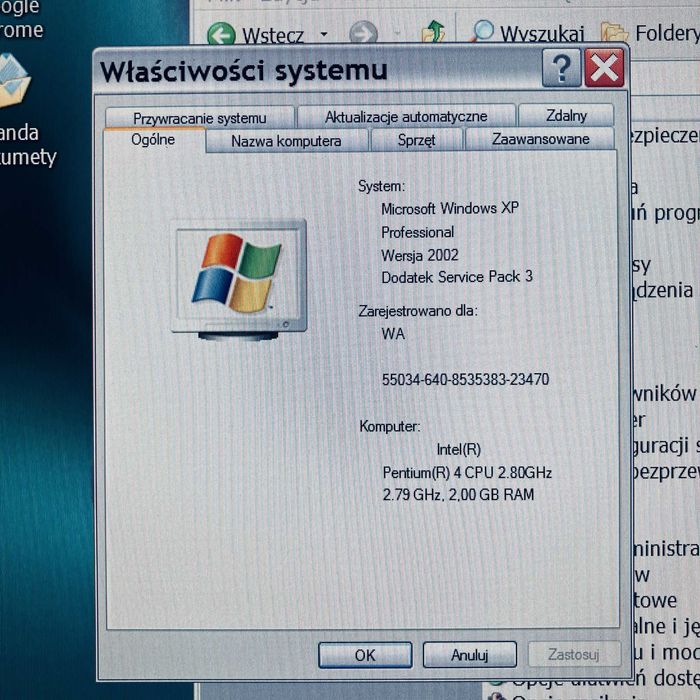Viewport: 700px width, 700px height.
Task: Click the Windows XP logo monitor image
Action: tap(238, 280)
